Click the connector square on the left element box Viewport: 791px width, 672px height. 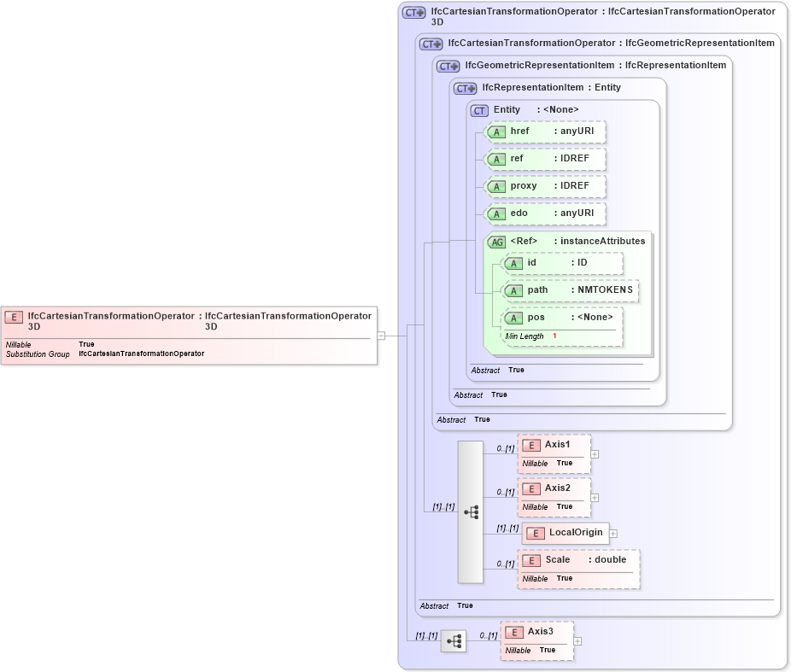(380, 335)
